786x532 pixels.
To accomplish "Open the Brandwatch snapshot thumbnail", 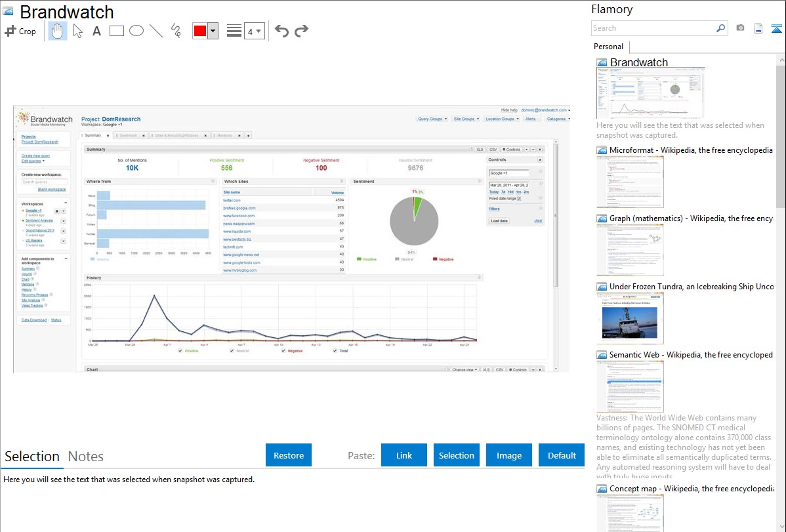I will (x=651, y=93).
